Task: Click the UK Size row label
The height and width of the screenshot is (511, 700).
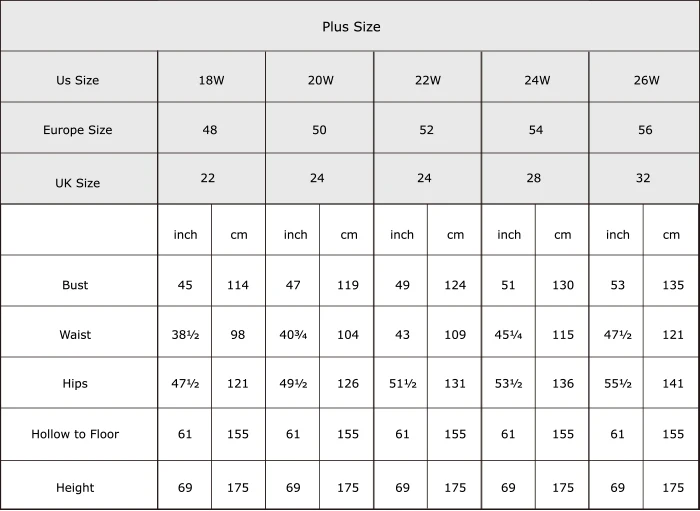Action: (x=77, y=183)
